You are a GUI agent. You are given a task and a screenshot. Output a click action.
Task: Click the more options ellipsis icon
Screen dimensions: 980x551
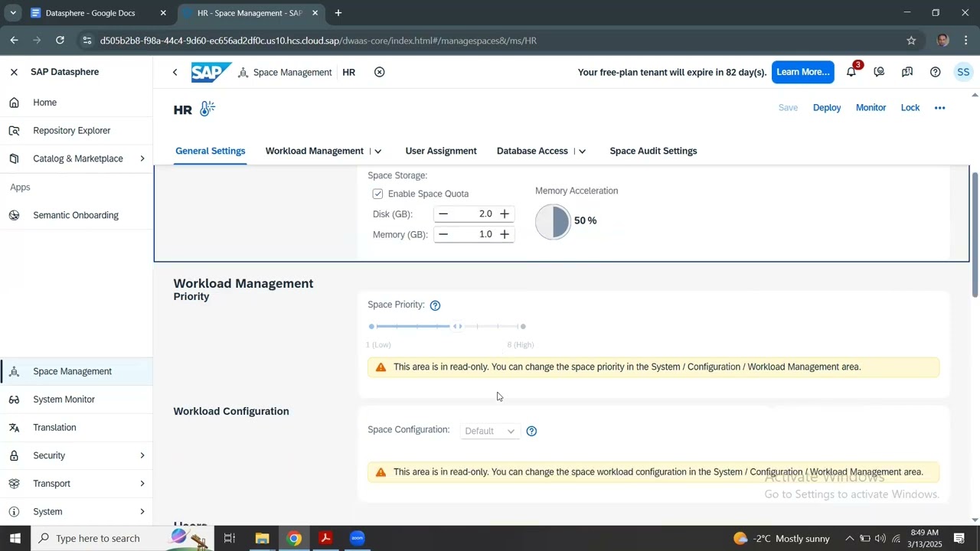(939, 108)
